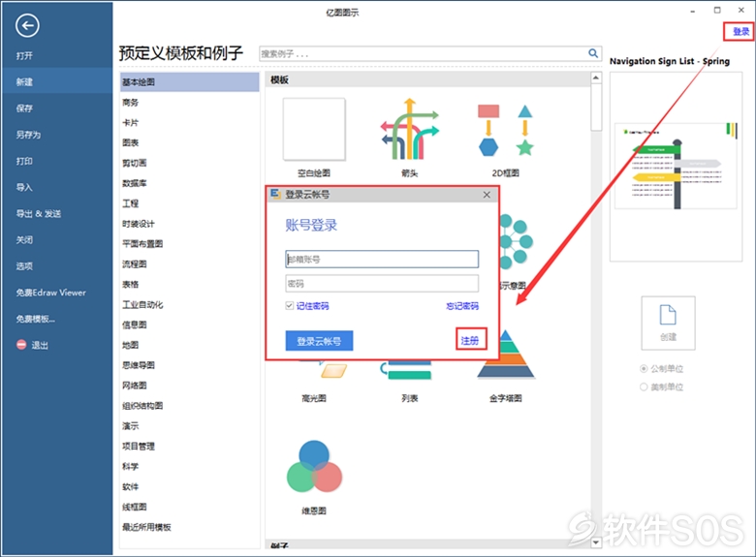Image resolution: width=756 pixels, height=557 pixels.
Task: Click the search magnifier icon
Action: [593, 53]
